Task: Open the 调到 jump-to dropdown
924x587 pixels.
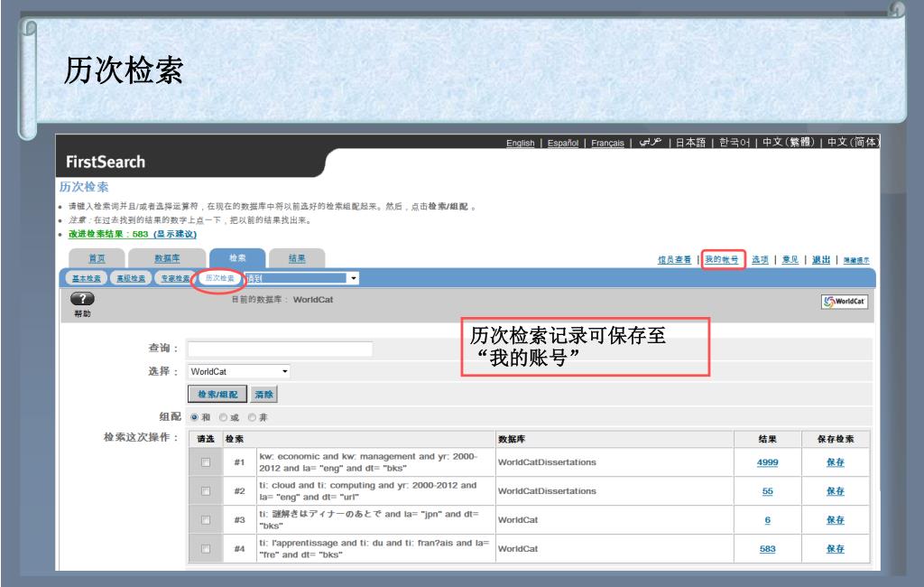Action: pos(301,278)
